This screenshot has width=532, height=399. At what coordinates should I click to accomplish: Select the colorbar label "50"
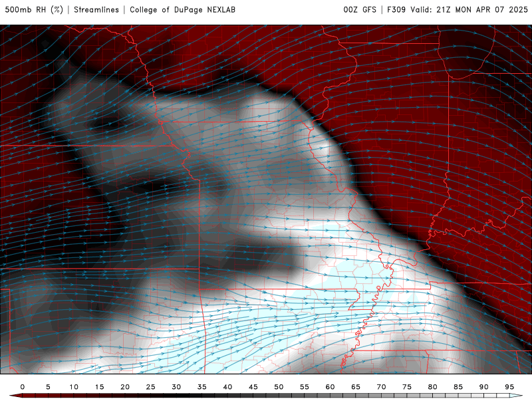[x=279, y=387]
